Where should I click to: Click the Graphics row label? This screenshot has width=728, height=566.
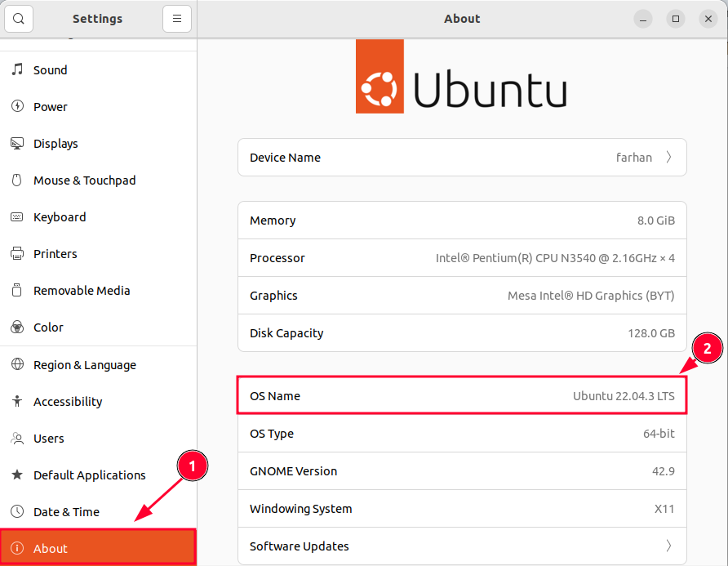tap(273, 296)
